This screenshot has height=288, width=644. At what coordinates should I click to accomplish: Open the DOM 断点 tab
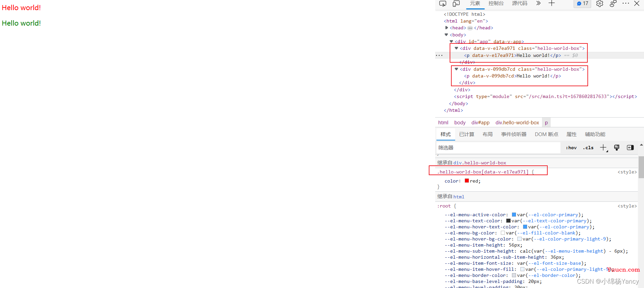coord(546,134)
